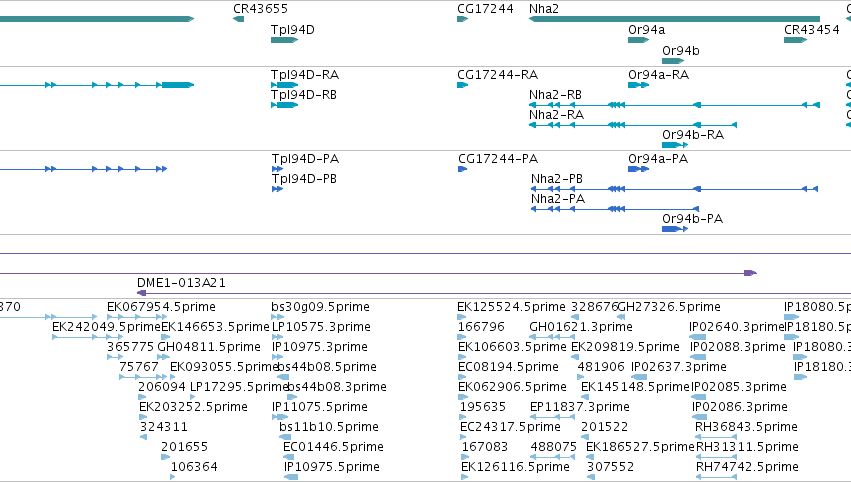This screenshot has width=851, height=482.
Task: Click the IP11075.5prime EST label
Action: pyautogui.click(x=320, y=407)
